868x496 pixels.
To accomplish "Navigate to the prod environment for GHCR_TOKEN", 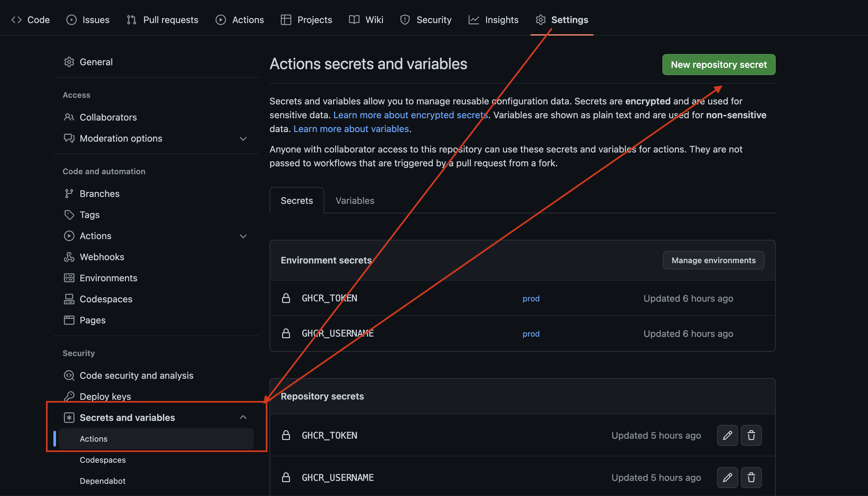I will coord(529,297).
